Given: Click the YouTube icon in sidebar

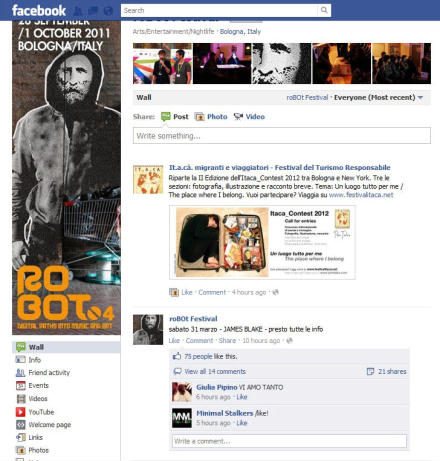Looking at the screenshot, I should (x=21, y=412).
